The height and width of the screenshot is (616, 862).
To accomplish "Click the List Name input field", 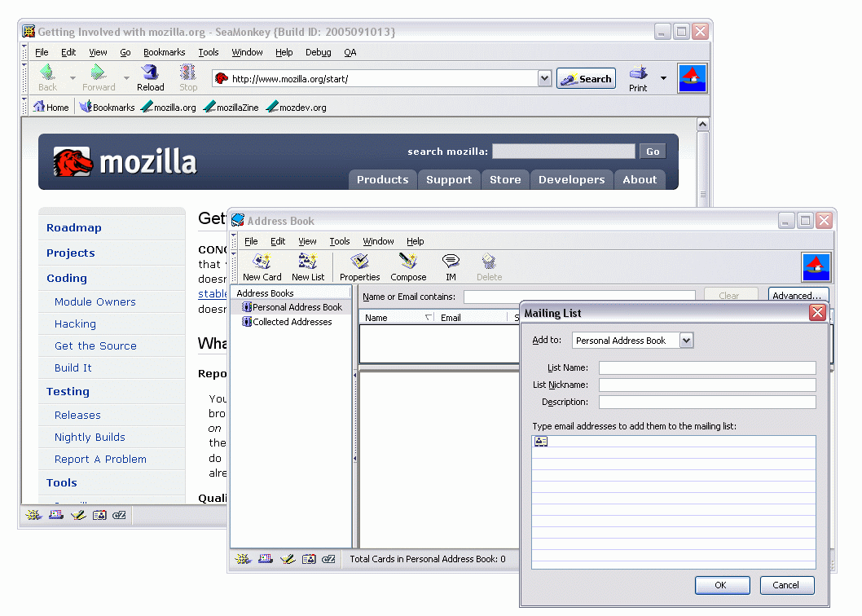I will pyautogui.click(x=707, y=368).
